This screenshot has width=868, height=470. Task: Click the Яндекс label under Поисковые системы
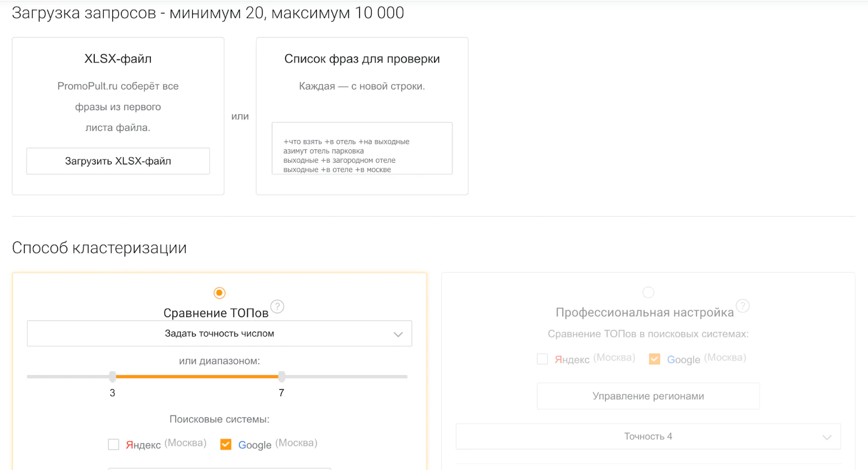(143, 445)
